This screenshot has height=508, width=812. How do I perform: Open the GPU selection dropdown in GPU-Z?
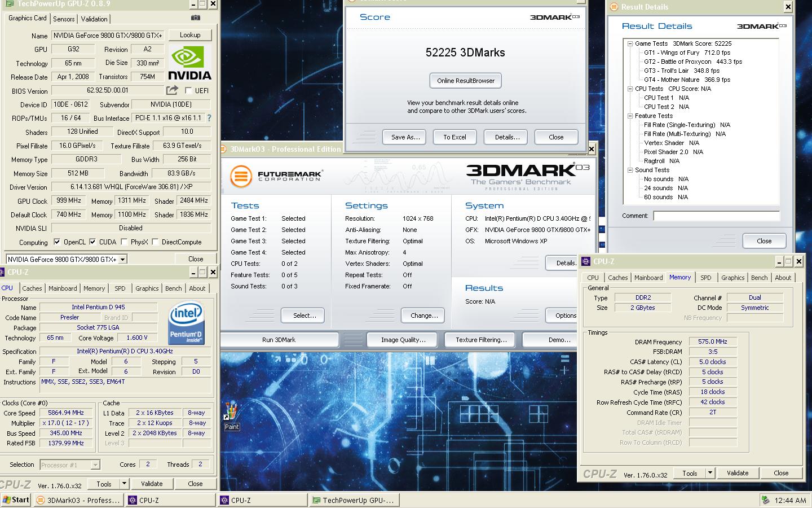pyautogui.click(x=122, y=259)
